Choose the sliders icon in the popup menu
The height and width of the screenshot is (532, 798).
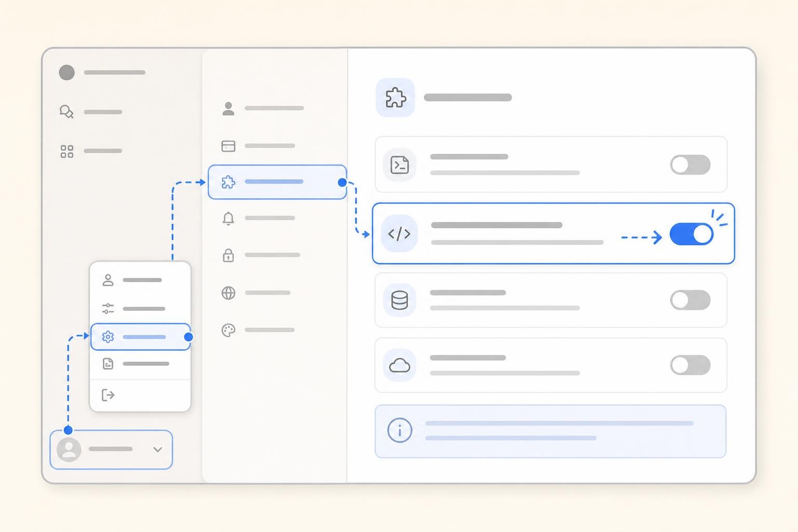click(108, 309)
